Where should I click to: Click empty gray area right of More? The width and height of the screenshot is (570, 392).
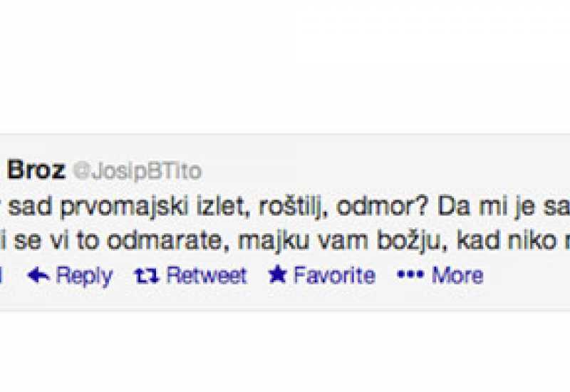pyautogui.click(x=527, y=275)
